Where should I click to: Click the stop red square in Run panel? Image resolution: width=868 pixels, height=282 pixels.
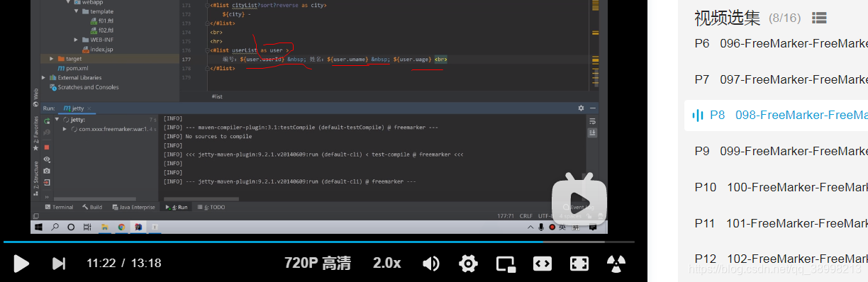coord(47,147)
